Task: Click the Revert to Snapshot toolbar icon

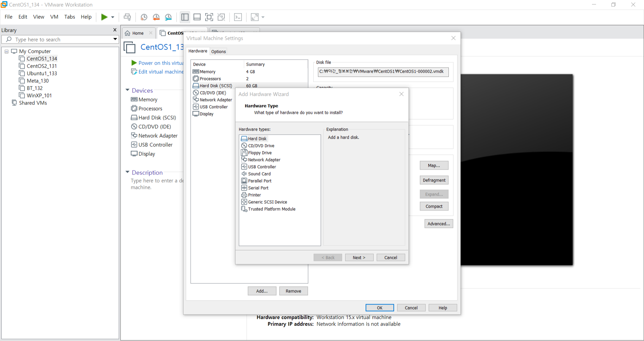Action: (156, 17)
